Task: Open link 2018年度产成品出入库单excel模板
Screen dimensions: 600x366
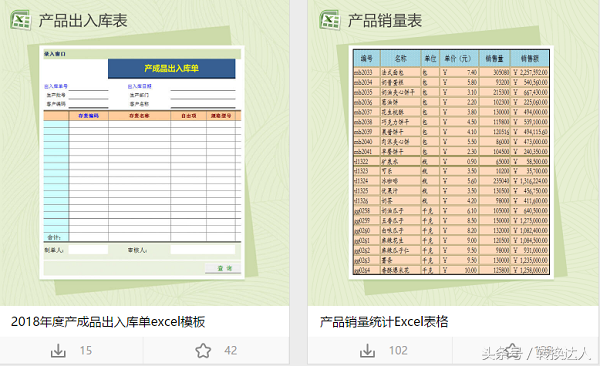Action: tap(108, 322)
